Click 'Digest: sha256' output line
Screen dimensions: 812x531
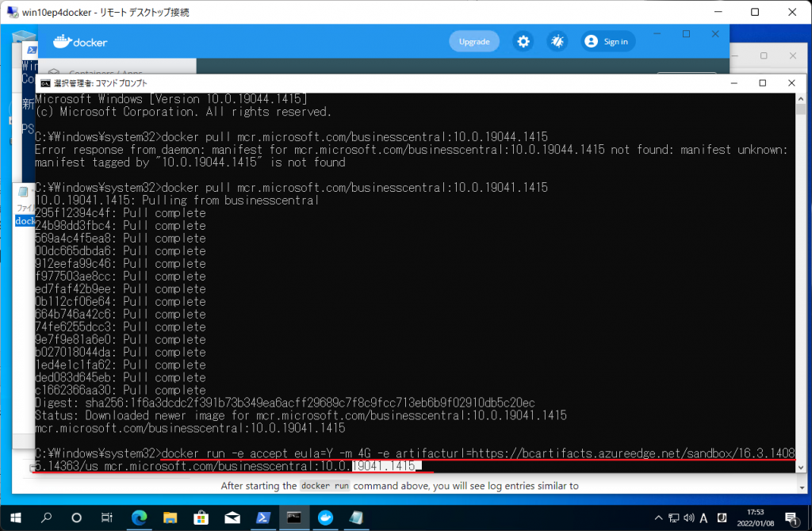pyautogui.click(x=285, y=403)
